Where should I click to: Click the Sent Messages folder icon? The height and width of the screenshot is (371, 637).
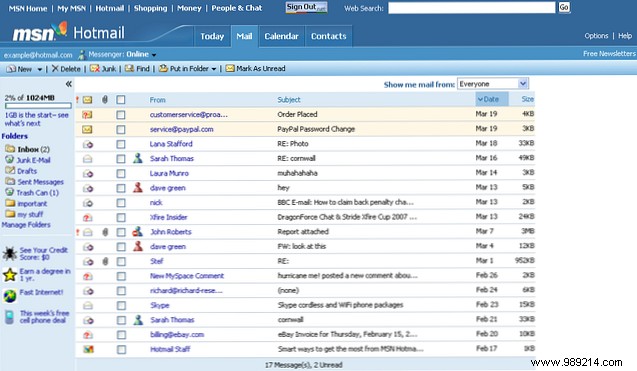[x=10, y=181]
